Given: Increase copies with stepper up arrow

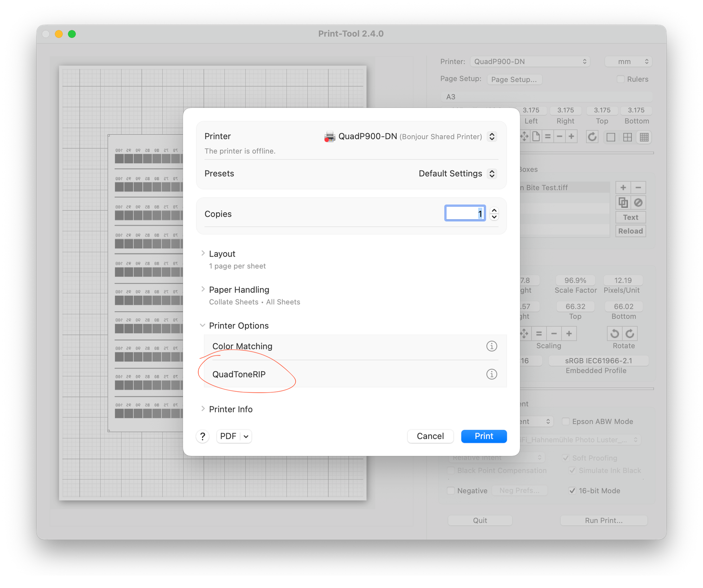Looking at the screenshot, I should click(494, 210).
